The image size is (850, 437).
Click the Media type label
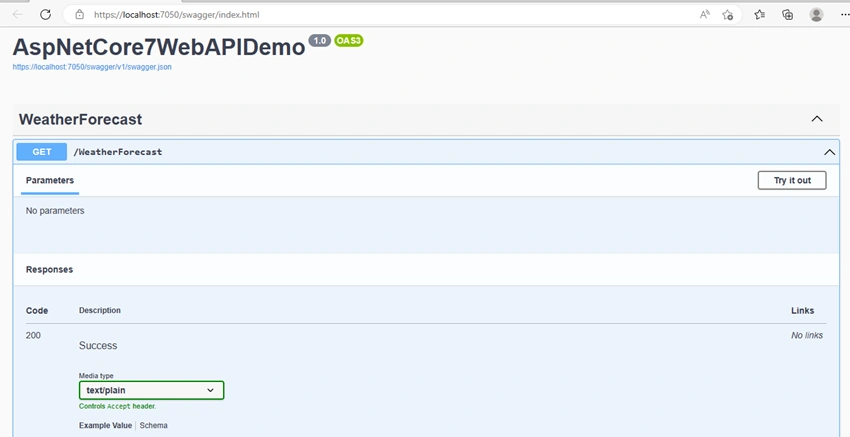click(96, 376)
